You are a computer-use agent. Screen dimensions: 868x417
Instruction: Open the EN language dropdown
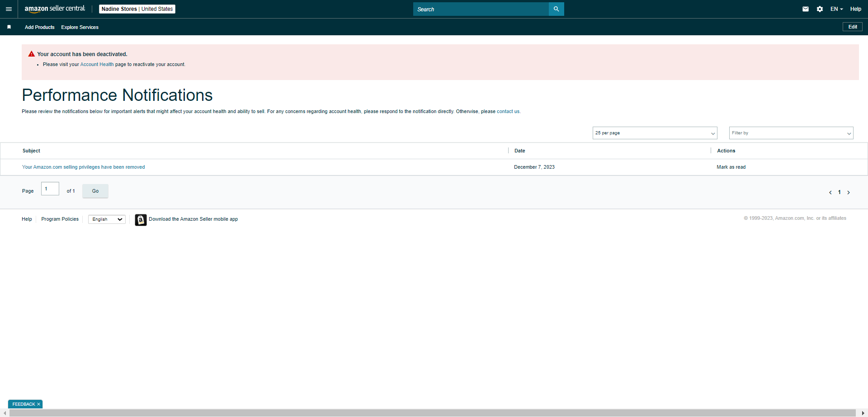pos(836,9)
